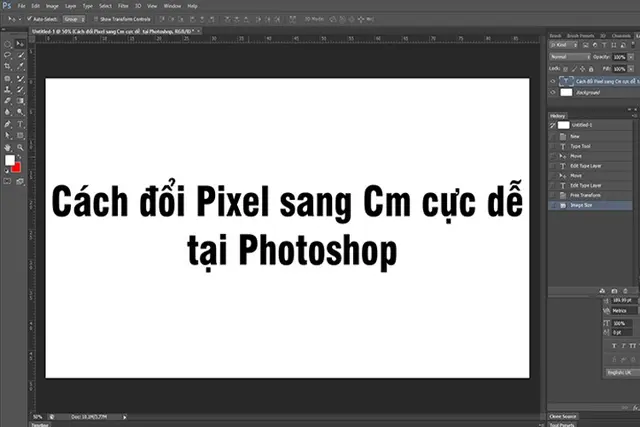Enable Show Transform Controls checkbox
This screenshot has height=427, width=640.
tap(96, 19)
